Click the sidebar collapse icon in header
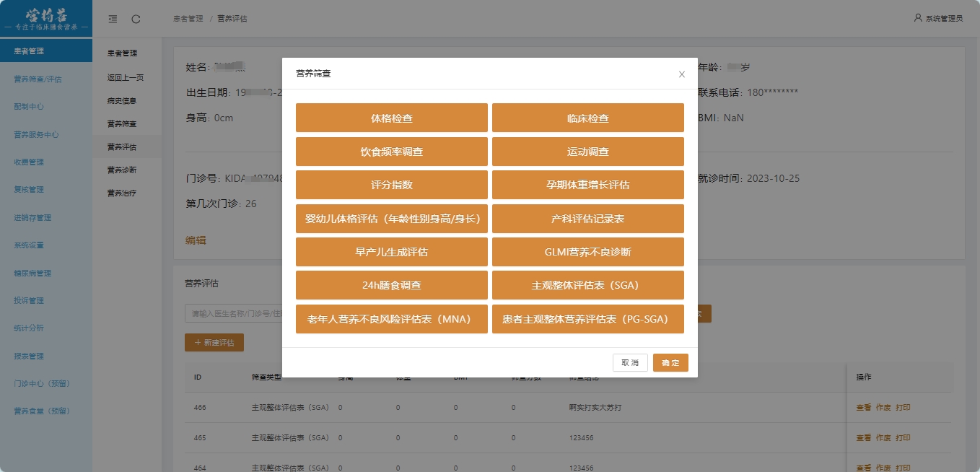Viewport: 980px width, 472px height. coord(113,19)
